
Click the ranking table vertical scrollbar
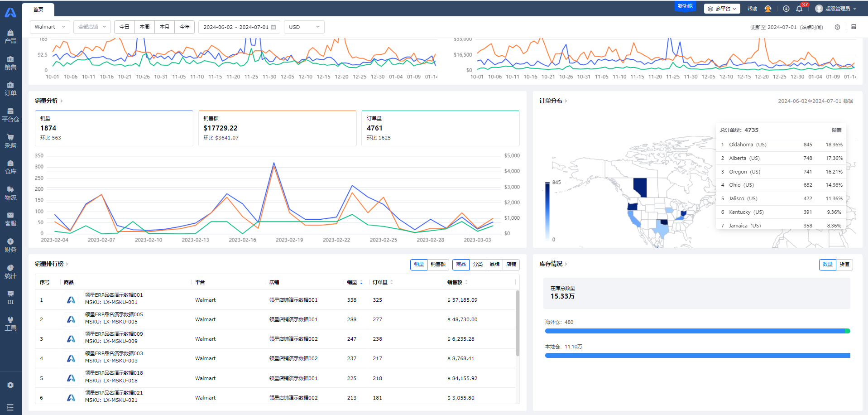[x=518, y=323]
